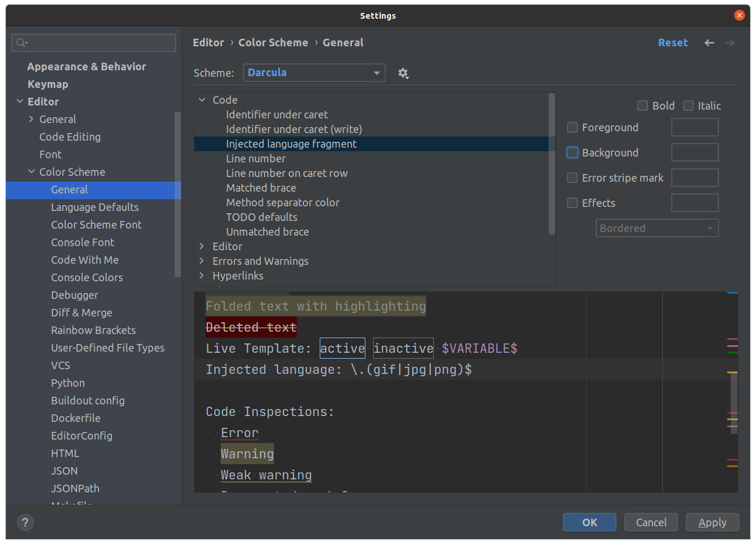Click the Reset link
The height and width of the screenshot is (545, 756).
pyautogui.click(x=673, y=43)
